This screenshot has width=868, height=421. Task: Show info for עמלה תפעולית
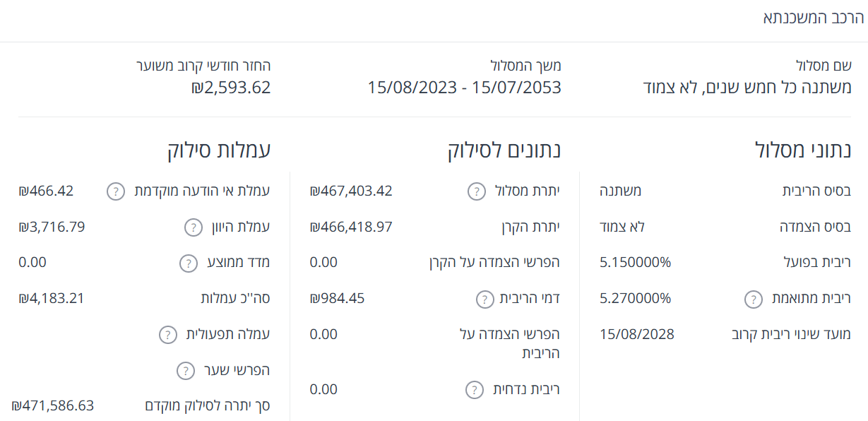[x=168, y=334]
